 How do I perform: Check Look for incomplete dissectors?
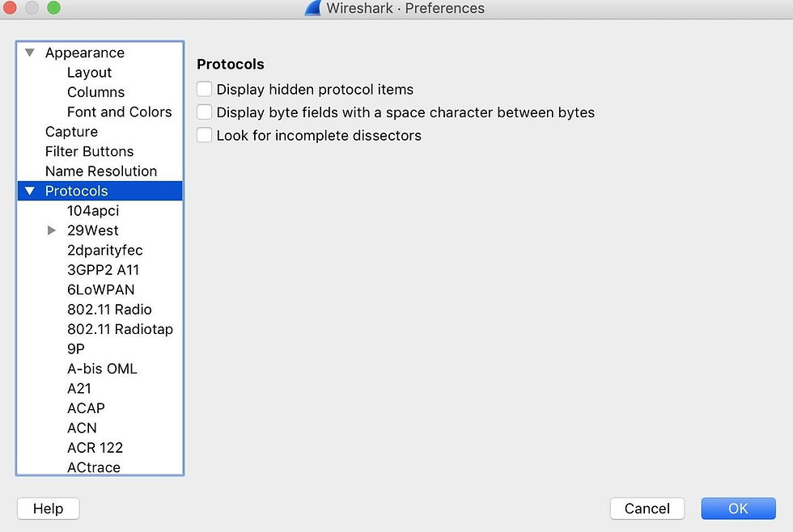(204, 135)
